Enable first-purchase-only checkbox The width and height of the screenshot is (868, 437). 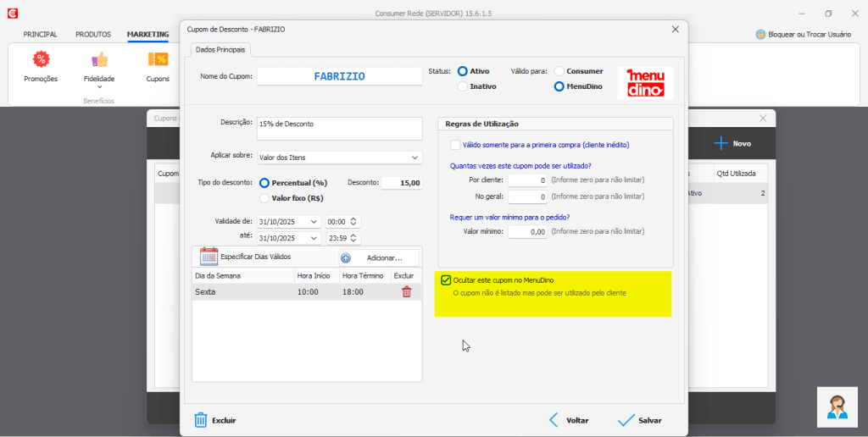coord(456,145)
